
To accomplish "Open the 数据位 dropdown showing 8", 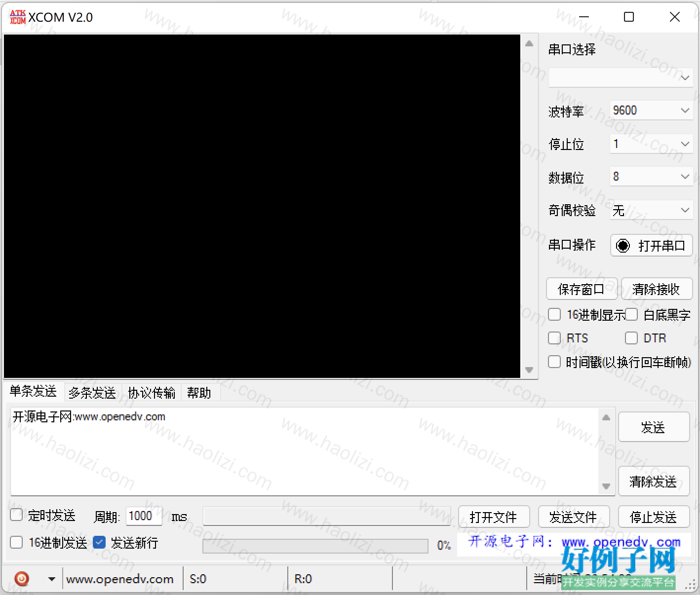I will [651, 177].
